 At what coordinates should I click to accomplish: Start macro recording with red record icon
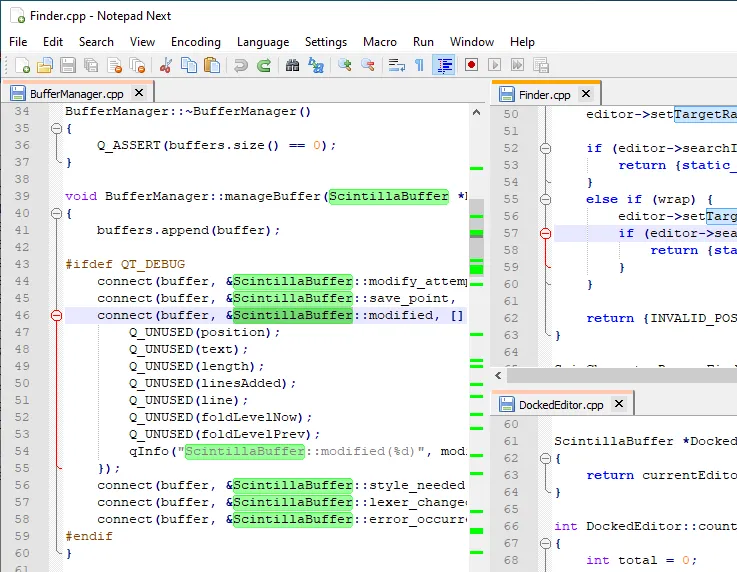pos(471,66)
